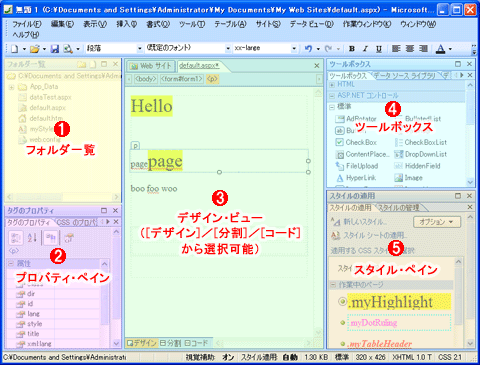This screenshot has height=365, width=480.
Task: Open the テーブル(A) menu
Action: (x=230, y=24)
